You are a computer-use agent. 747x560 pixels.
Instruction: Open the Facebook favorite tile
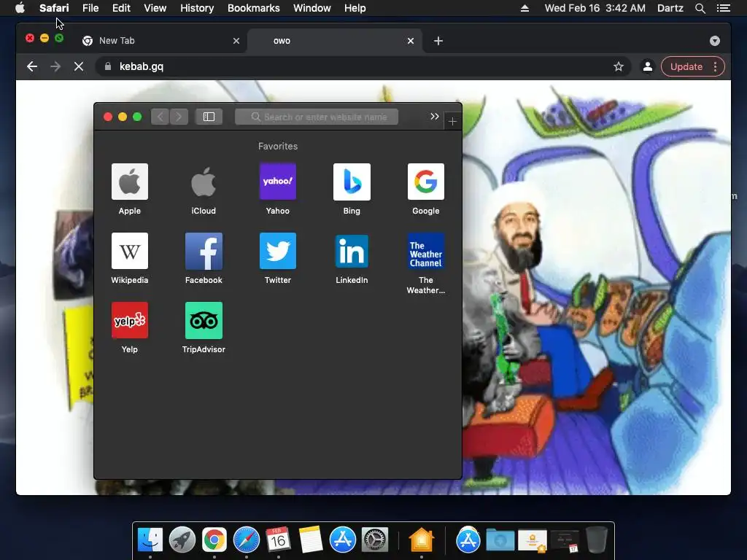point(204,251)
